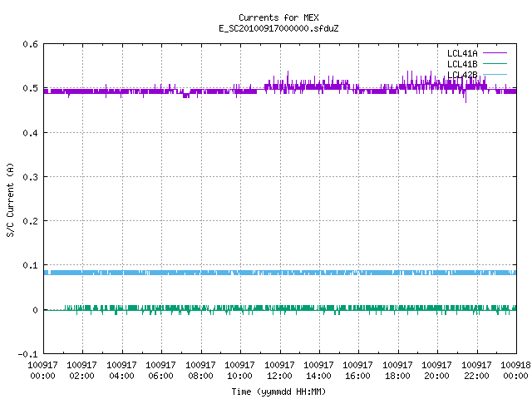This screenshot has width=532, height=399.
Task: Click the green LCL41B legend line sample
Action: 495,63
